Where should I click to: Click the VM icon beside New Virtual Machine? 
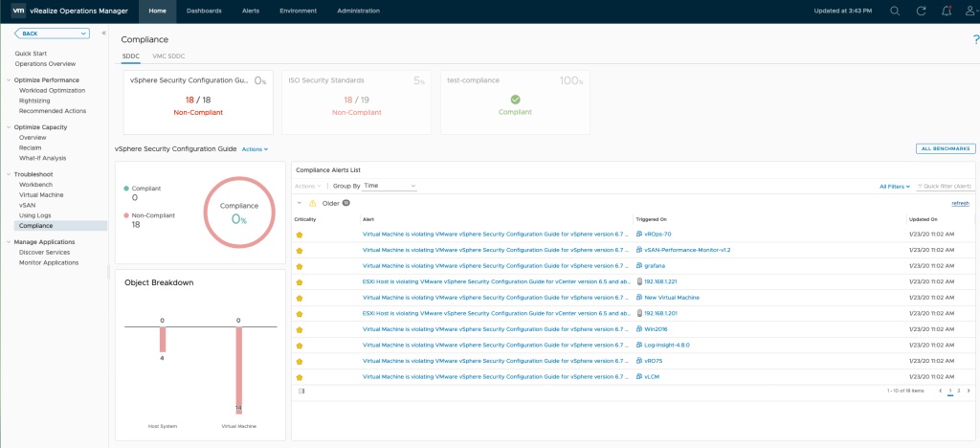point(639,298)
